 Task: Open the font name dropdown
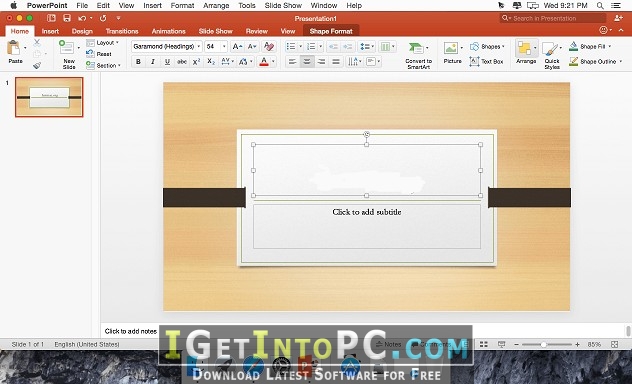pyautogui.click(x=166, y=47)
